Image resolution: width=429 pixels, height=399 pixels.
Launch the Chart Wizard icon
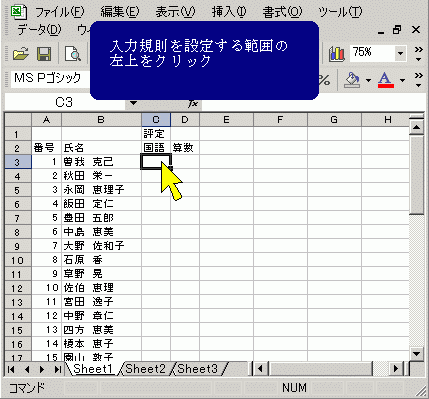337,54
